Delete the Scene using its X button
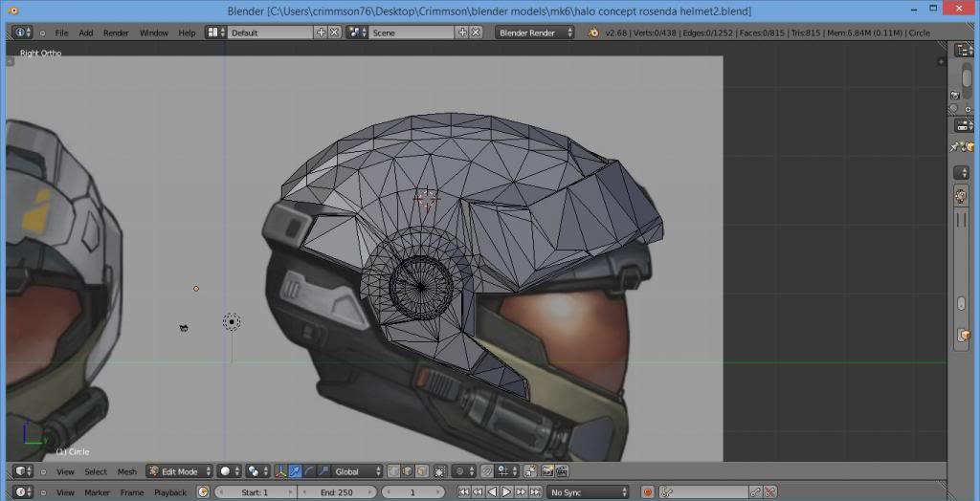Viewport: 980px width, 501px height. [x=476, y=33]
